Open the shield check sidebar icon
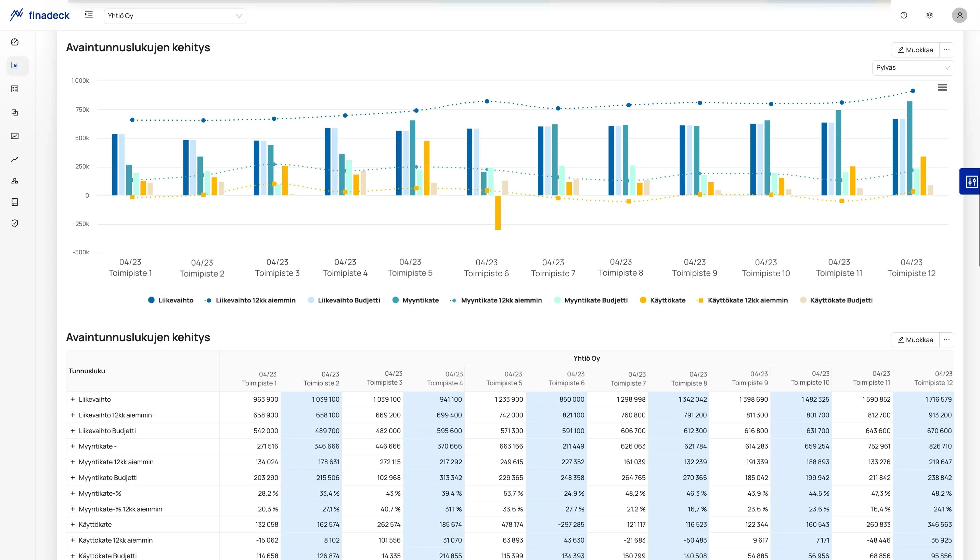This screenshot has height=560, width=980. click(15, 224)
